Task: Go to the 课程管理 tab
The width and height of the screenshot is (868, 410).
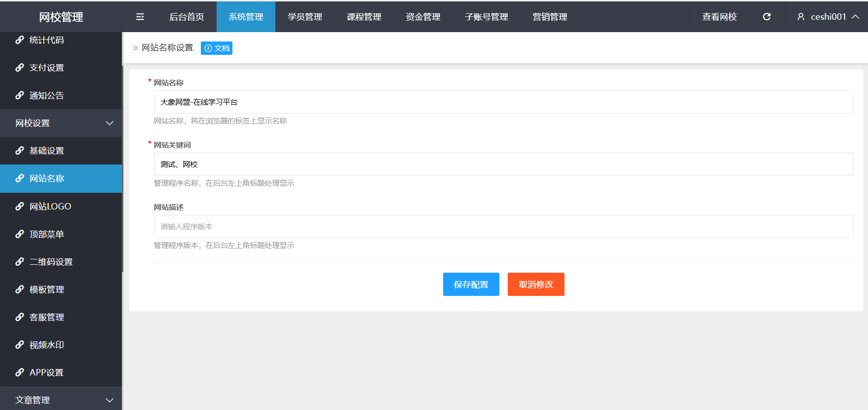Action: click(x=364, y=17)
